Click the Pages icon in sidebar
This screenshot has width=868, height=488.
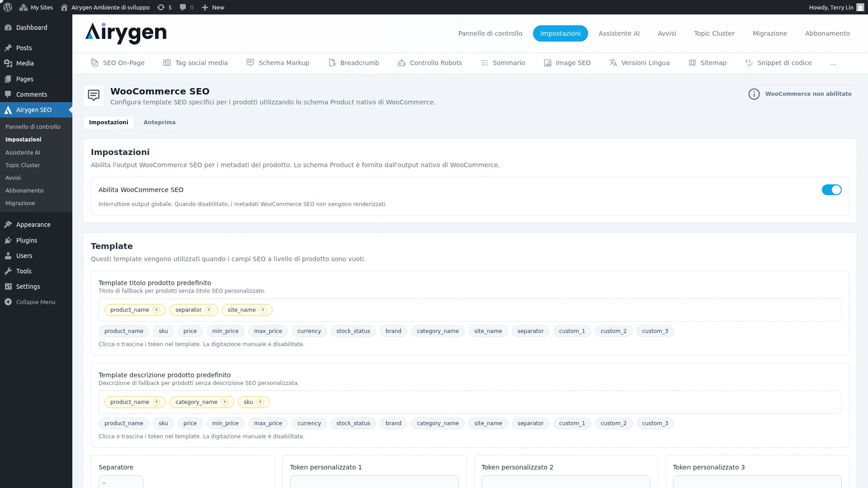click(x=8, y=79)
